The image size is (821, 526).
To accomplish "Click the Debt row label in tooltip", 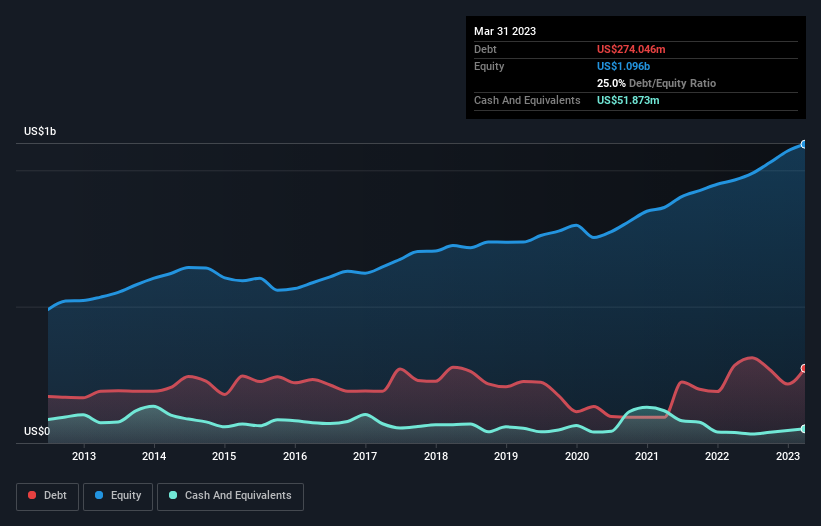I will [x=485, y=49].
